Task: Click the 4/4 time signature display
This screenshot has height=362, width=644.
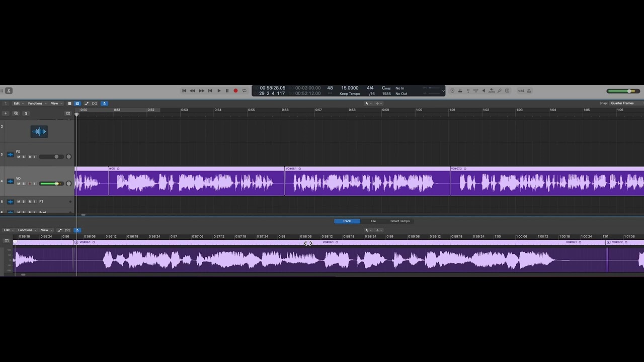Action: [x=370, y=88]
